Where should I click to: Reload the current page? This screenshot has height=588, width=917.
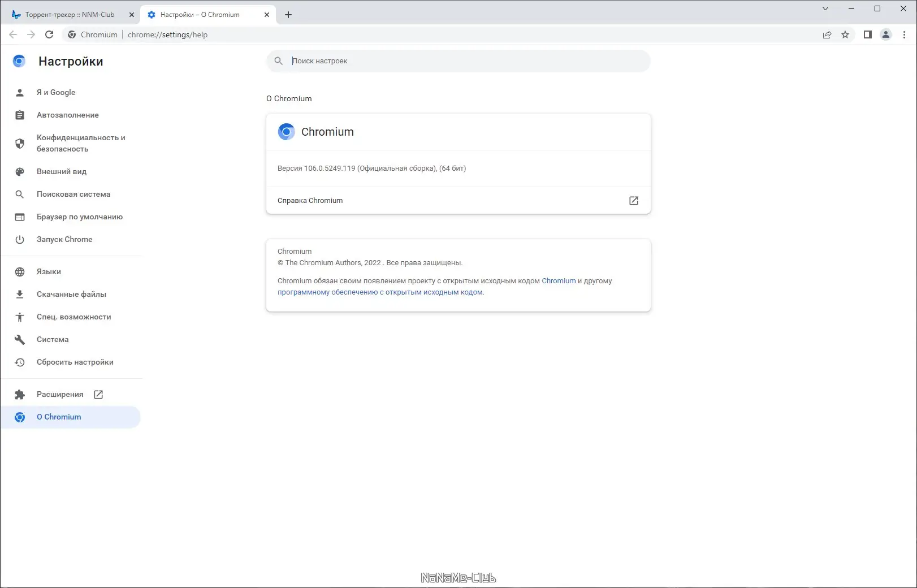tap(49, 34)
